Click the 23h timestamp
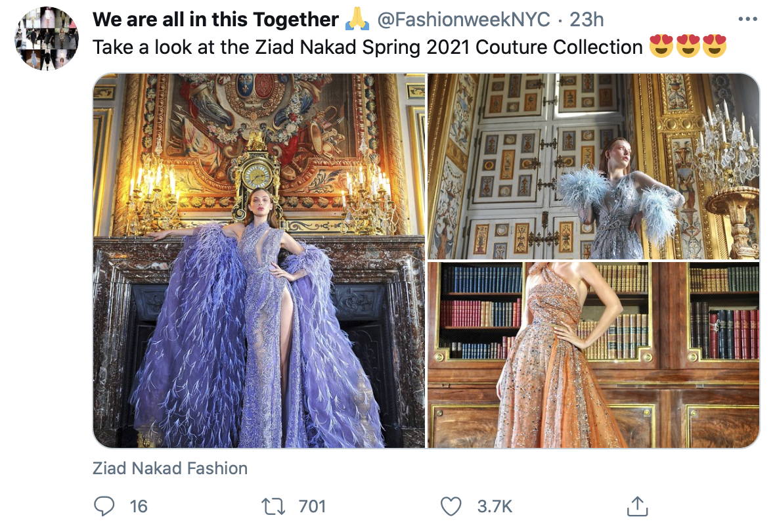Image resolution: width=775 pixels, height=532 pixels. tap(587, 19)
